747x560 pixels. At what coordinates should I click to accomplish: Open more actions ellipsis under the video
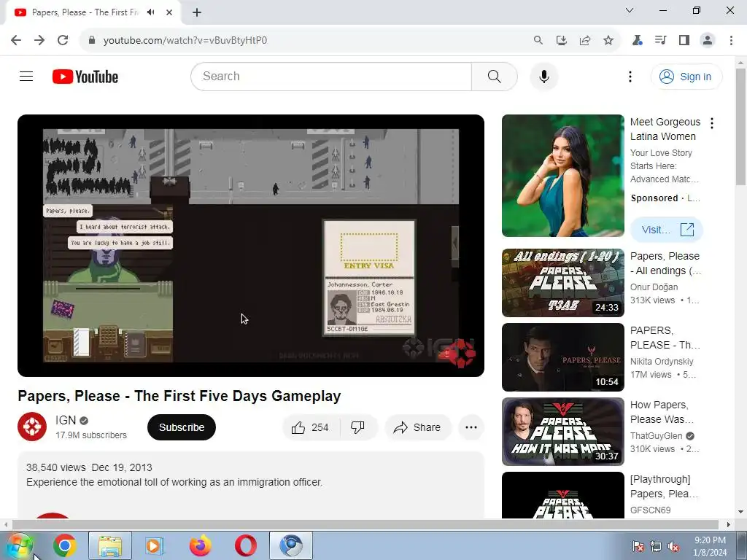[x=471, y=427]
